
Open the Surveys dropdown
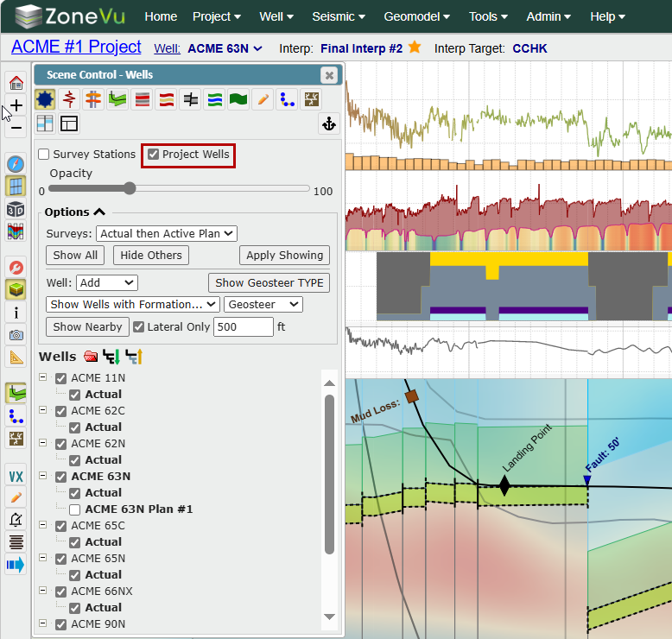167,233
